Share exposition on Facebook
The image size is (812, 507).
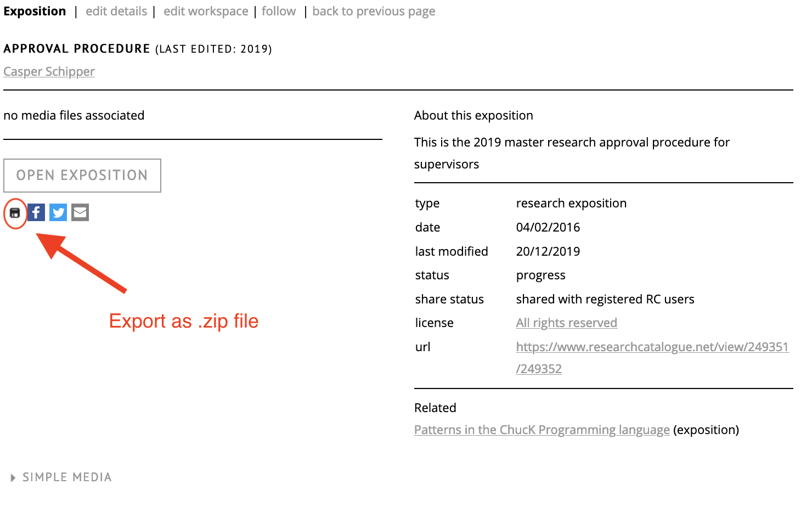tap(36, 212)
